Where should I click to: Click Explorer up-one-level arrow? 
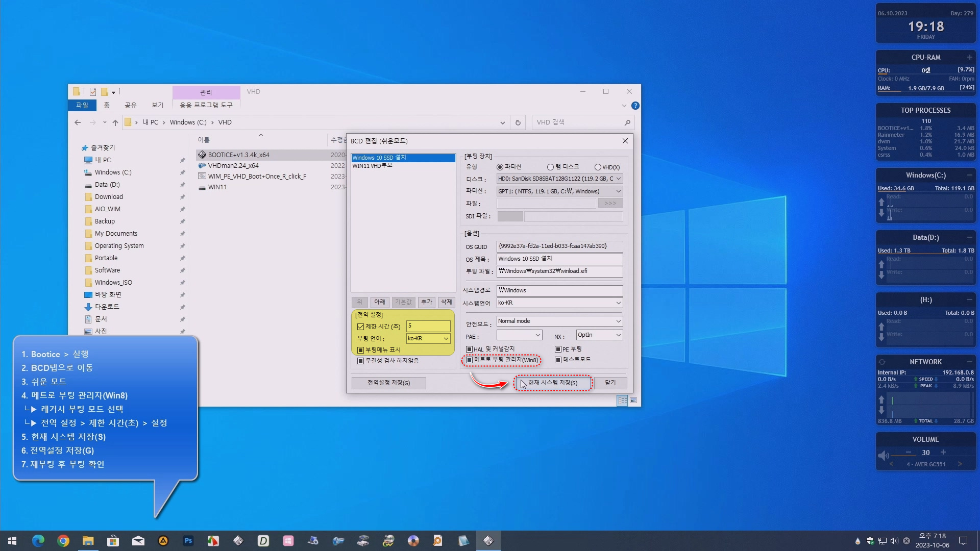coord(115,122)
